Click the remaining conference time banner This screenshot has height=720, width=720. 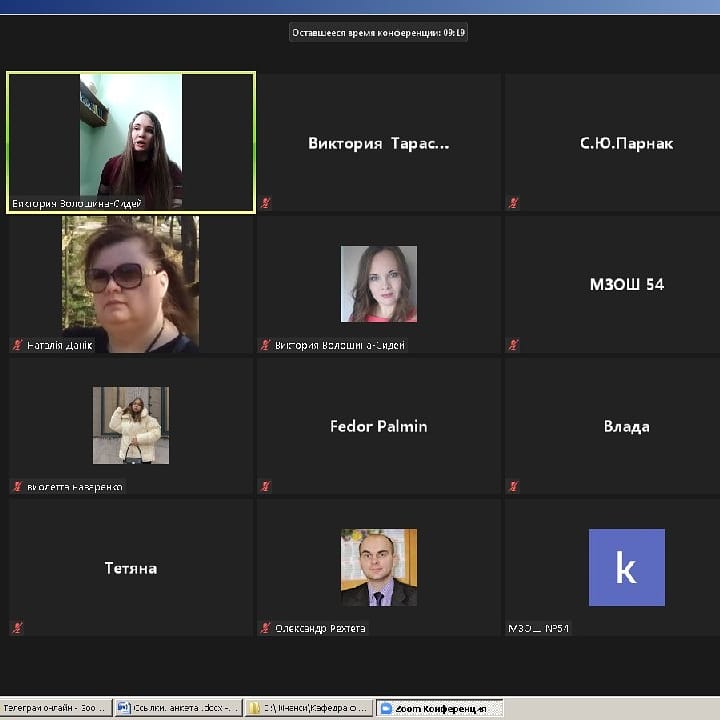(378, 32)
